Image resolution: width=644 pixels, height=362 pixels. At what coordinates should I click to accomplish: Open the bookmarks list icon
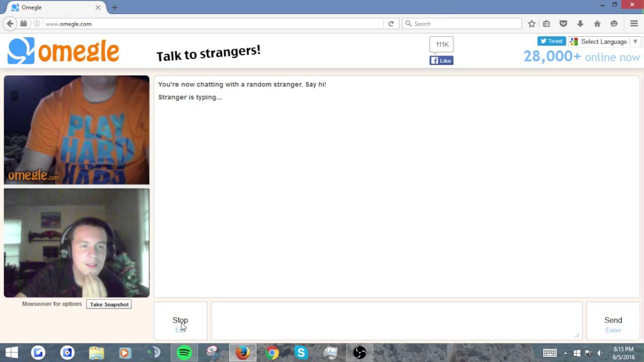(x=546, y=24)
